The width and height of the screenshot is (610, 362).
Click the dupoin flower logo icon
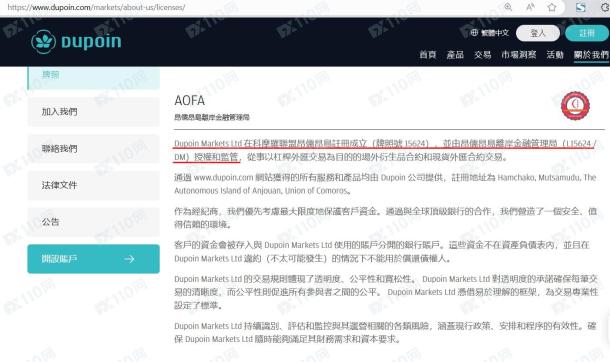tap(43, 41)
